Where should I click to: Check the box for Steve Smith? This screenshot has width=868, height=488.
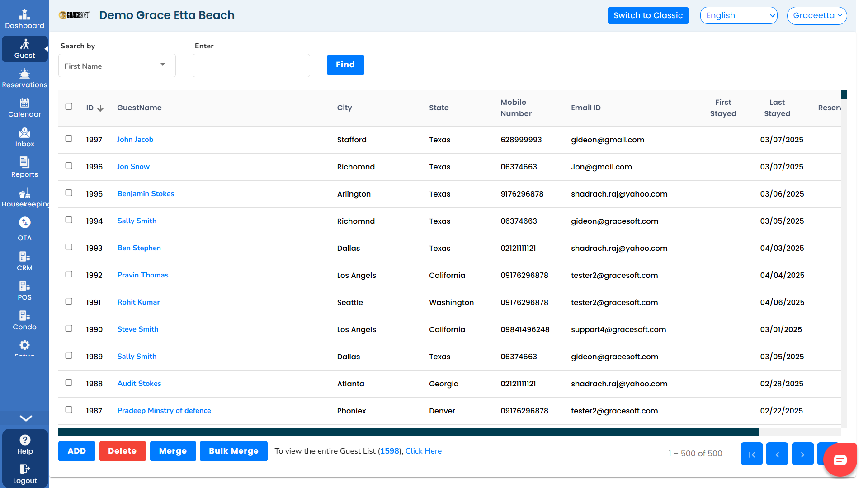(69, 328)
